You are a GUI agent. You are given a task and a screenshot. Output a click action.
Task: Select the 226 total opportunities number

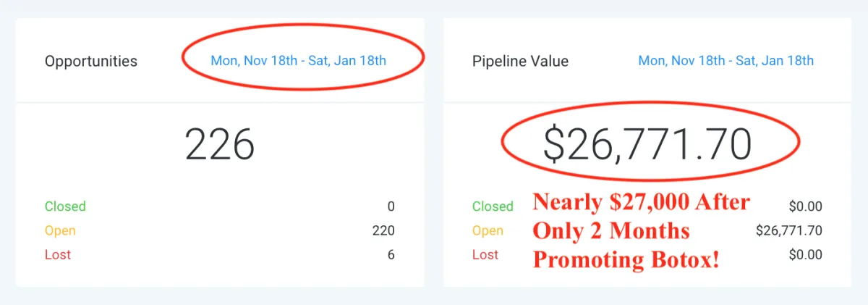point(220,144)
